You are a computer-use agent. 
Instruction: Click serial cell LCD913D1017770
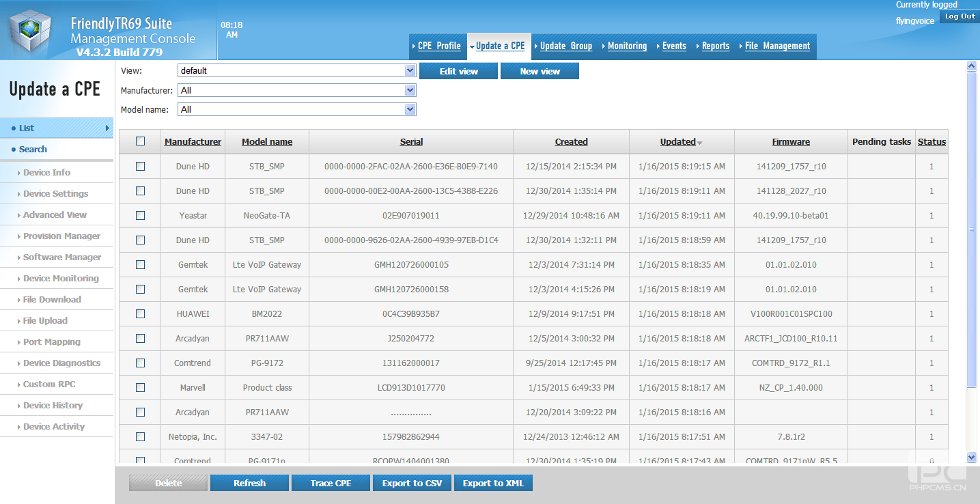pos(411,387)
